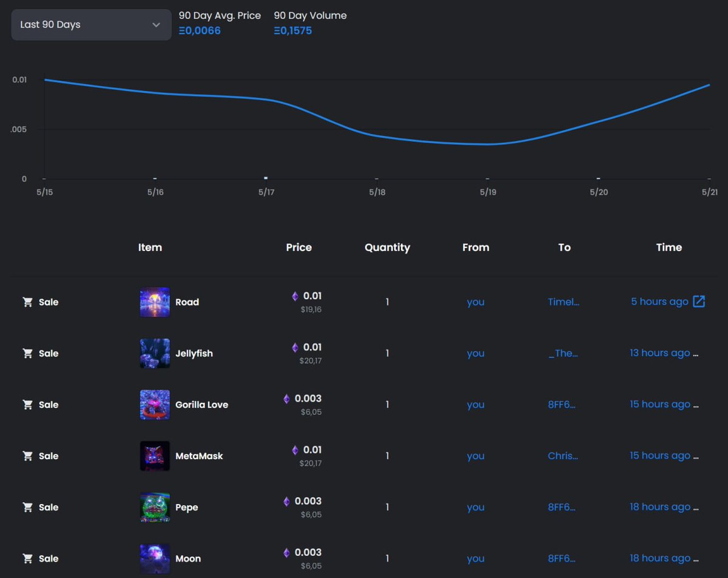The width and height of the screenshot is (728, 578).
Task: Open the Pepe item name
Action: pos(187,508)
